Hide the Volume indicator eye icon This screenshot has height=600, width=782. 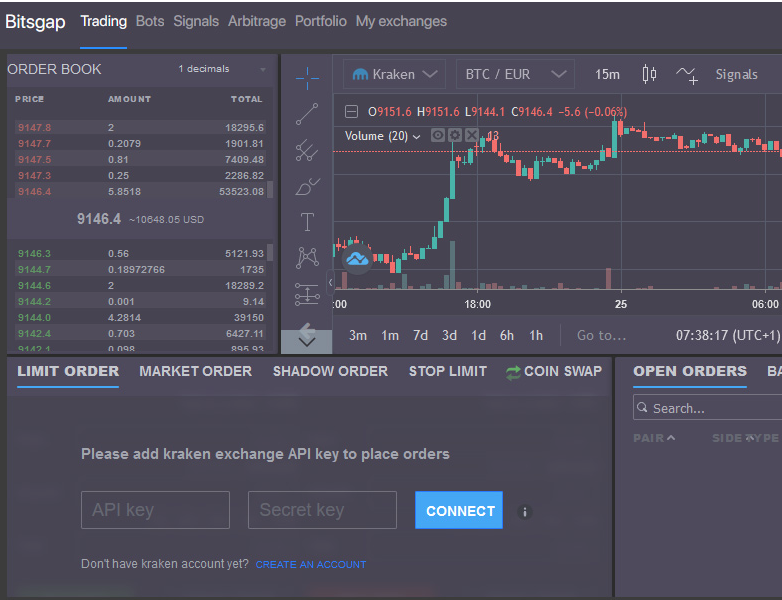pos(437,135)
